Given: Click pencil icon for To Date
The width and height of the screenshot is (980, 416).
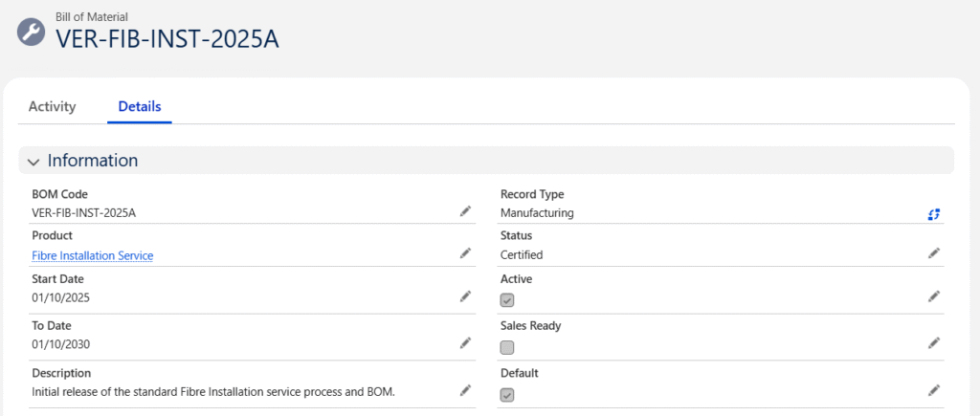Looking at the screenshot, I should 465,342.
